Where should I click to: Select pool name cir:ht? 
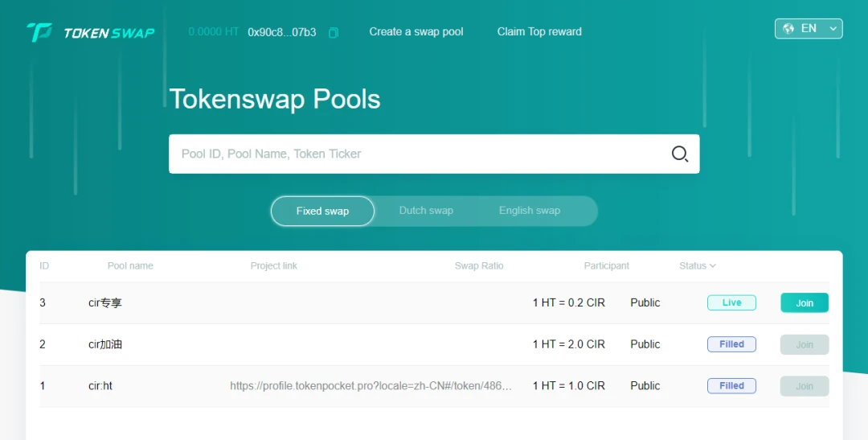point(100,385)
